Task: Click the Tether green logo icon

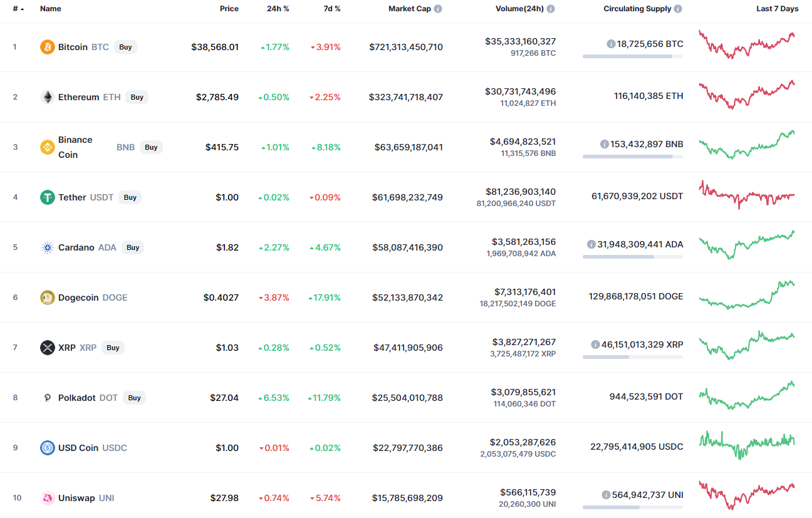Action: [48, 197]
